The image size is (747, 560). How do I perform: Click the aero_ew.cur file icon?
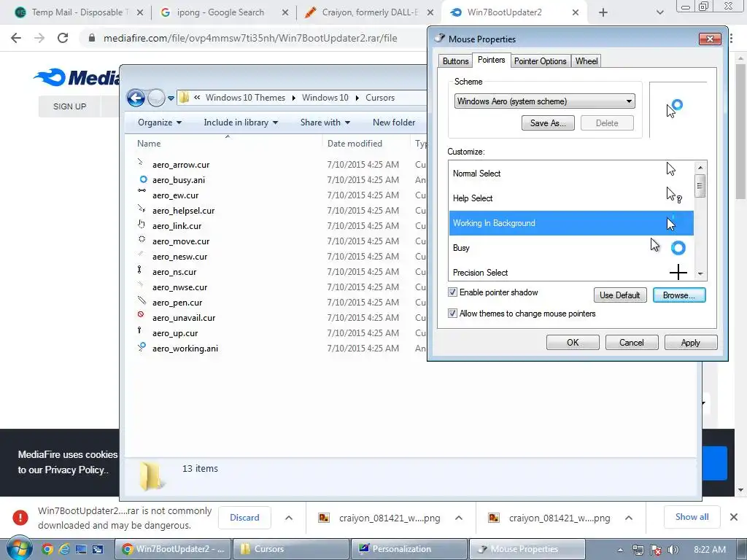[x=142, y=190]
